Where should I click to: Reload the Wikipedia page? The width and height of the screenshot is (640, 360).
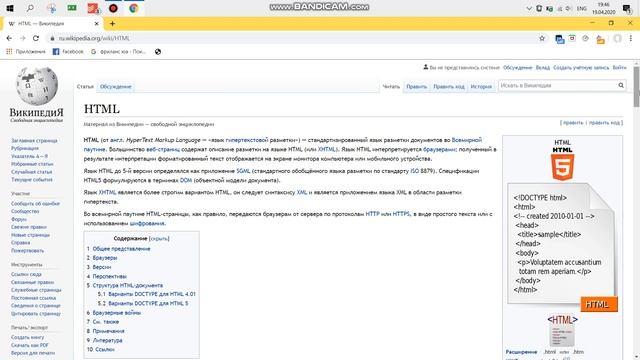pyautogui.click(x=36, y=38)
